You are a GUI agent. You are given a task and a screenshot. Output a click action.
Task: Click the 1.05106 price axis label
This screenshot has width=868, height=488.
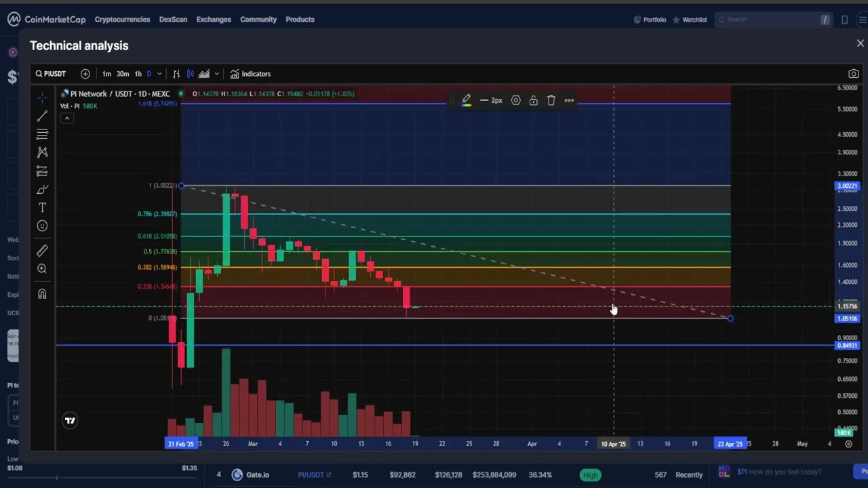coord(847,319)
